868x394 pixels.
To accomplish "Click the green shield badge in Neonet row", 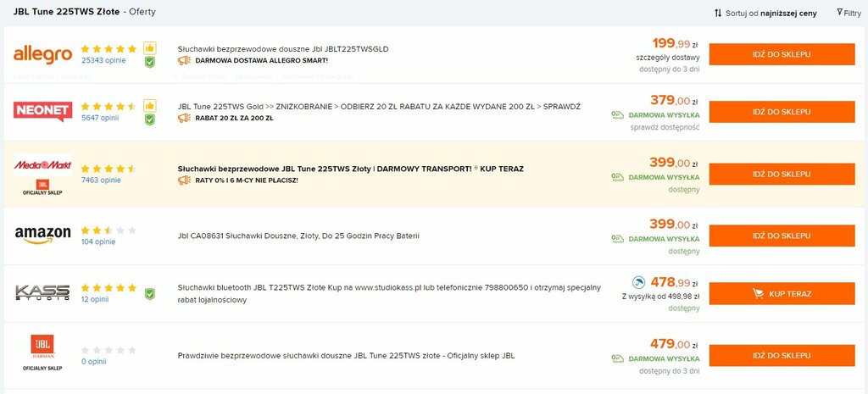I will [x=149, y=119].
